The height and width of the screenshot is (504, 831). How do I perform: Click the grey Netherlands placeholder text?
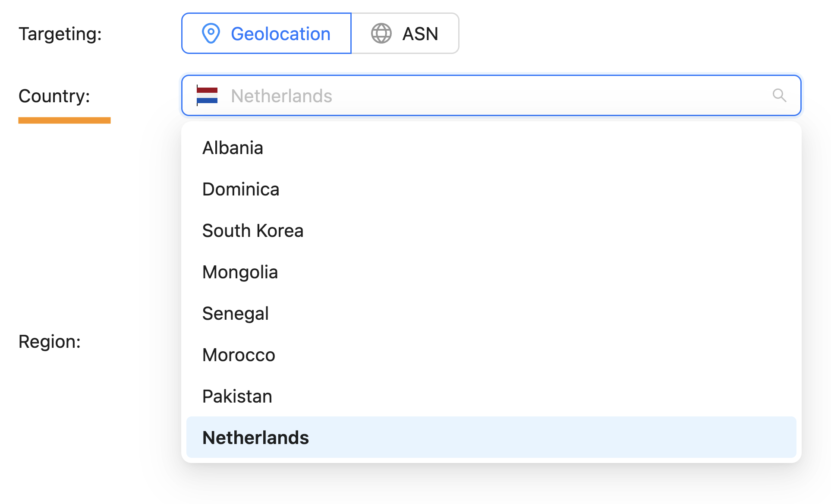click(x=281, y=96)
